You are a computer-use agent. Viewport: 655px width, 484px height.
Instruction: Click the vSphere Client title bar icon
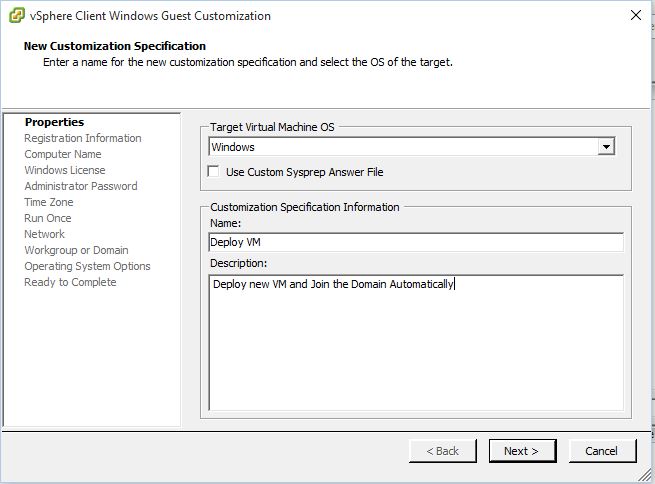click(x=17, y=16)
